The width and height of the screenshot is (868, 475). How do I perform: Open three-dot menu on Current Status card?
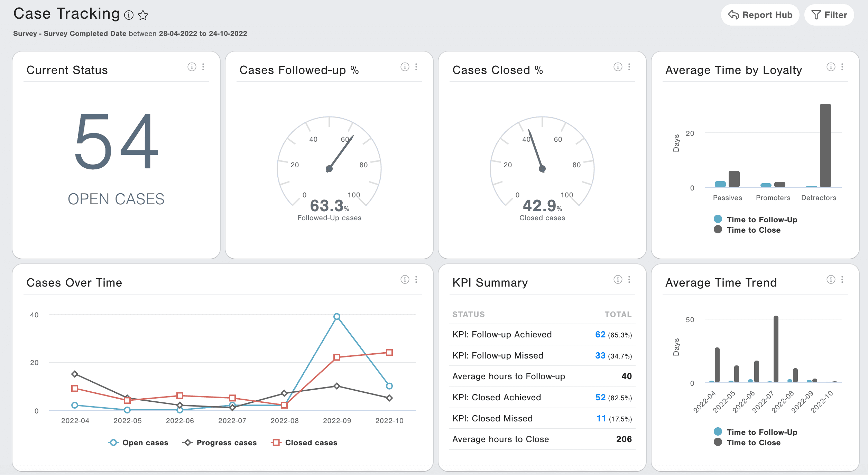[203, 67]
